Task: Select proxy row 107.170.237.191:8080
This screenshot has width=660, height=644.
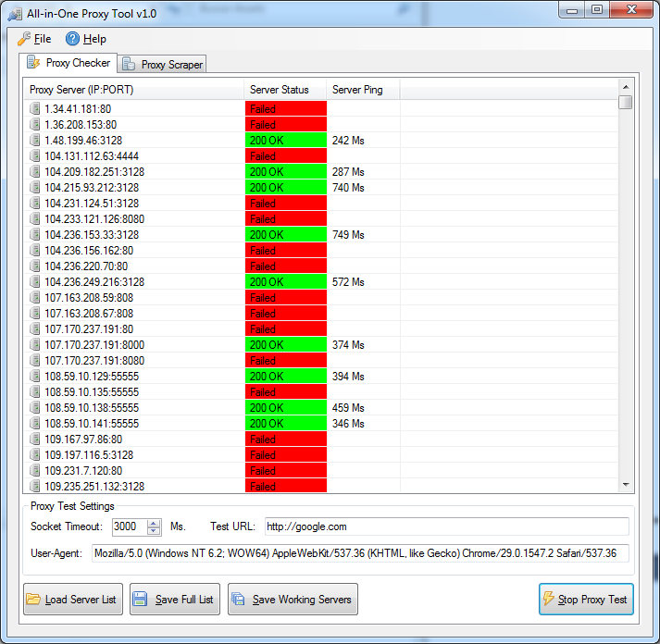Action: pyautogui.click(x=320, y=361)
